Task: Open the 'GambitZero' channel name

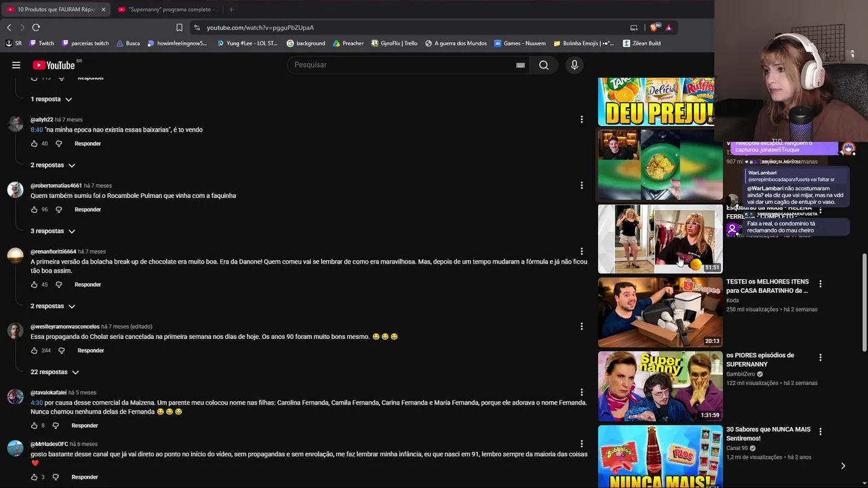Action: [x=741, y=374]
